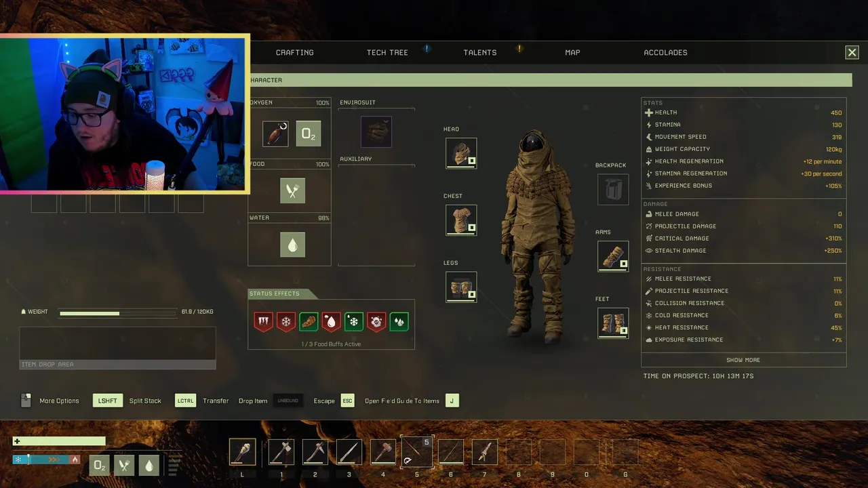Click the Movement Speed stat row
This screenshot has width=868, height=488.
click(x=743, y=137)
